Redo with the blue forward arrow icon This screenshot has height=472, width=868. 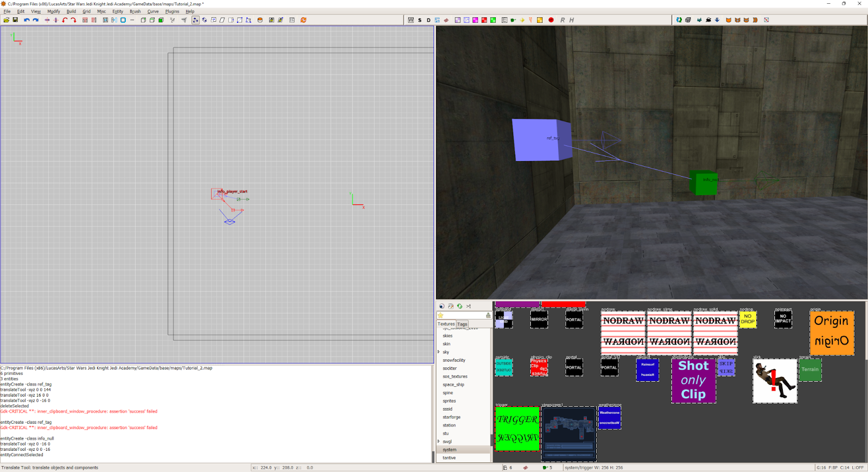pos(36,20)
